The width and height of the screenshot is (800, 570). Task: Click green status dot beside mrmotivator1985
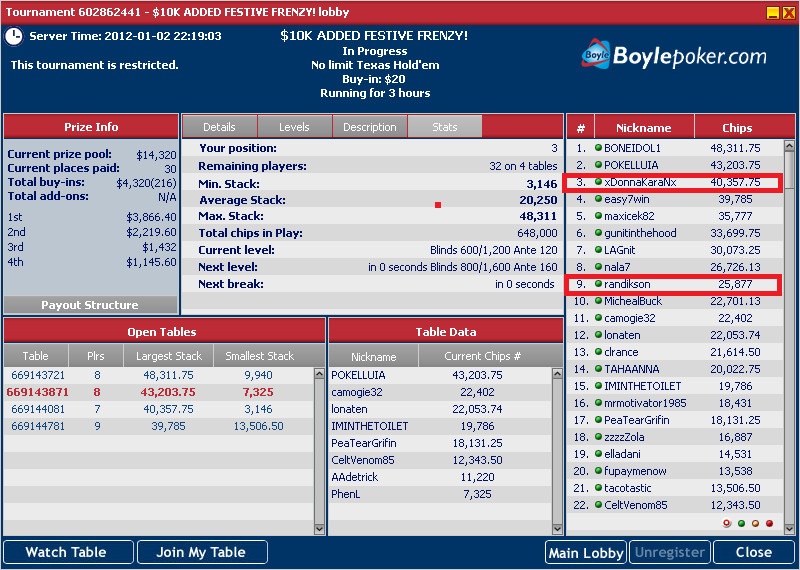[x=598, y=403]
